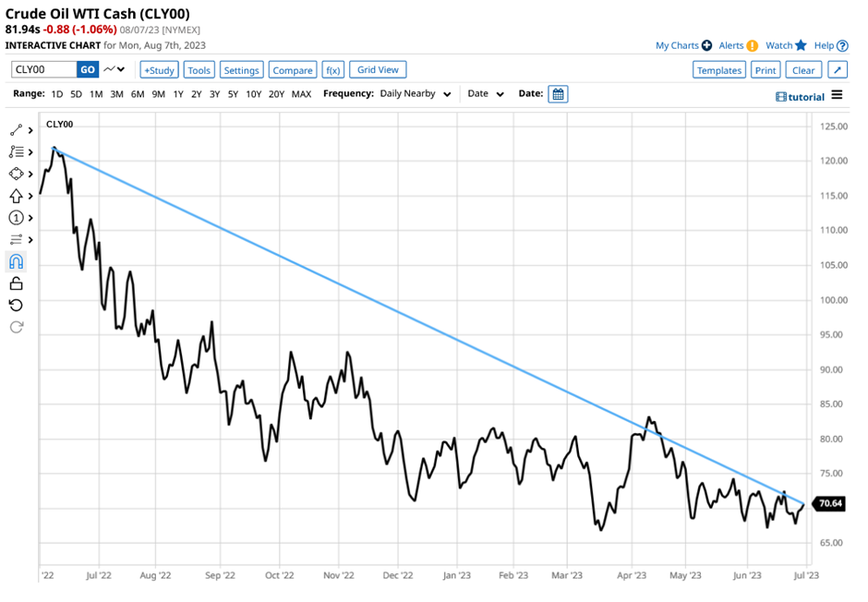Toggle the Grid View button

tap(378, 70)
